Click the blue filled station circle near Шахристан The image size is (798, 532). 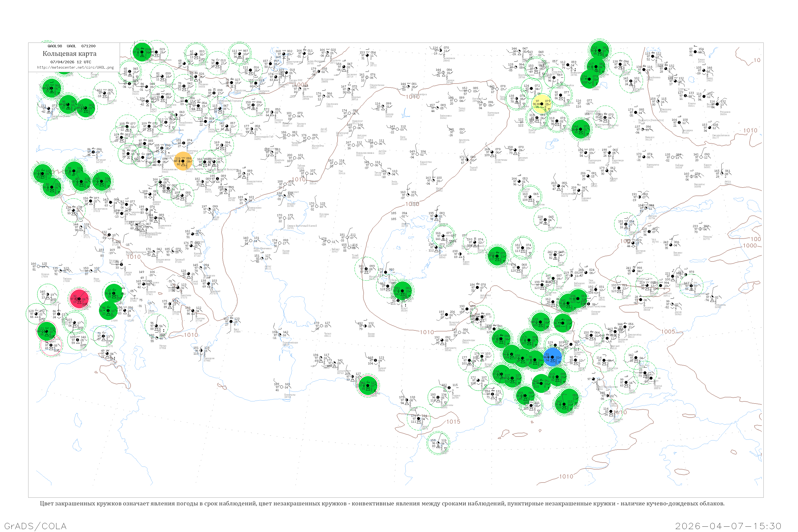tap(552, 357)
